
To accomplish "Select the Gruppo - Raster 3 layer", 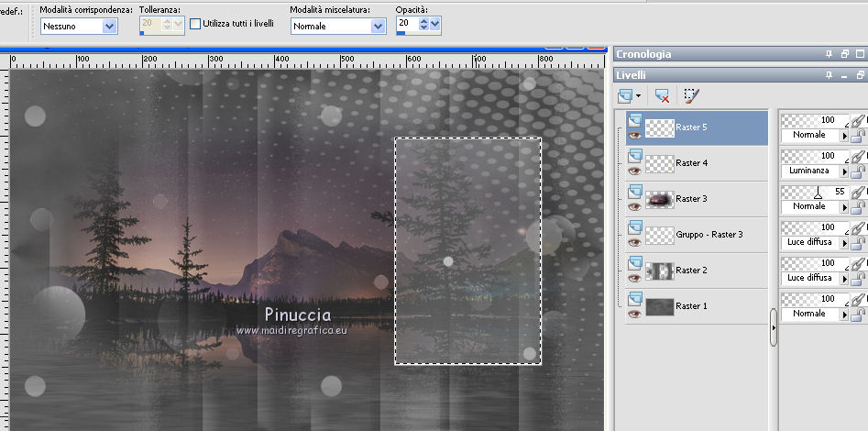I will point(709,235).
